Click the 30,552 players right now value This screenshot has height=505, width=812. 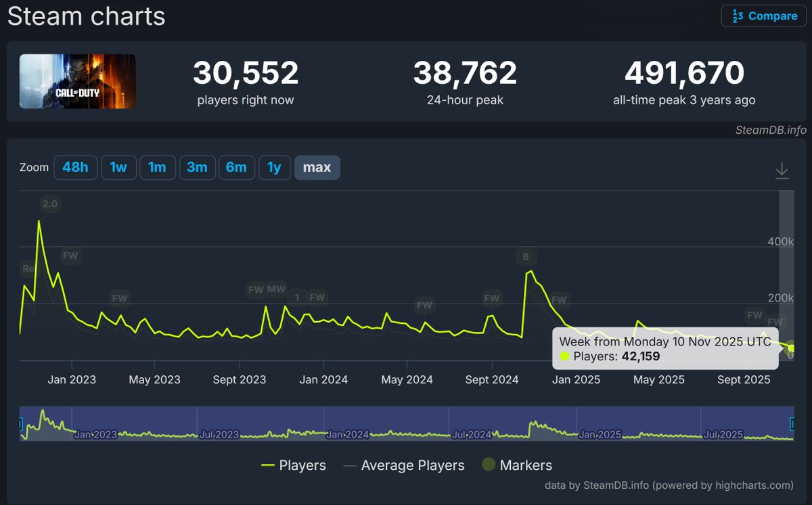(x=246, y=73)
